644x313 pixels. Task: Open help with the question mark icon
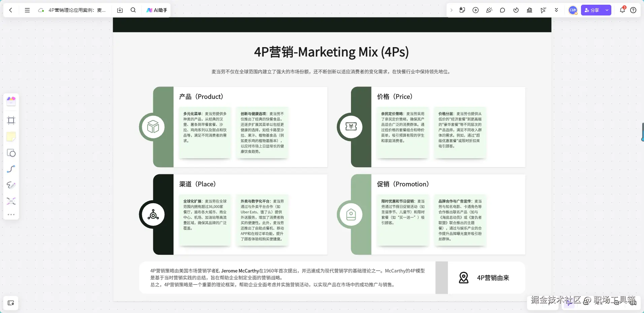633,10
